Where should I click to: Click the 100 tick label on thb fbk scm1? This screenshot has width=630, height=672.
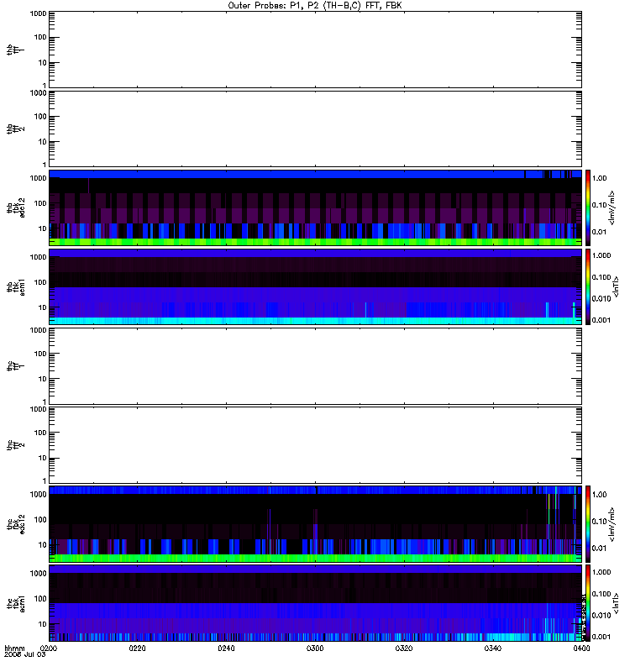40,282
